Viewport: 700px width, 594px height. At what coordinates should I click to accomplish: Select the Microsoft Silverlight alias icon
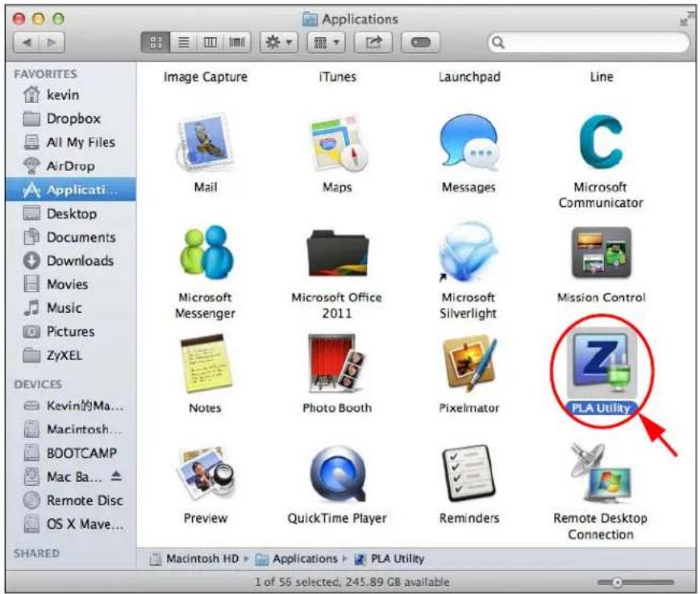pos(468,252)
